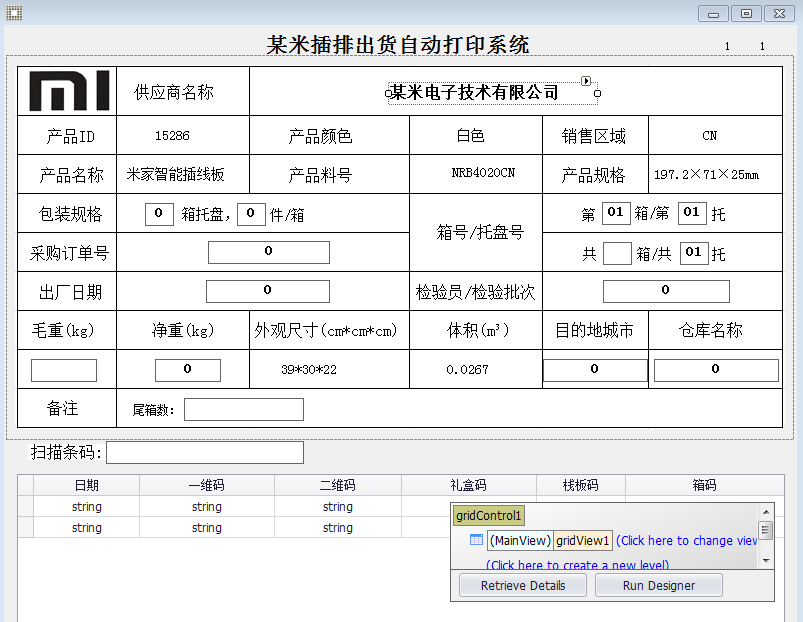
Task: Click the 采购订单号 text box
Action: 268,252
